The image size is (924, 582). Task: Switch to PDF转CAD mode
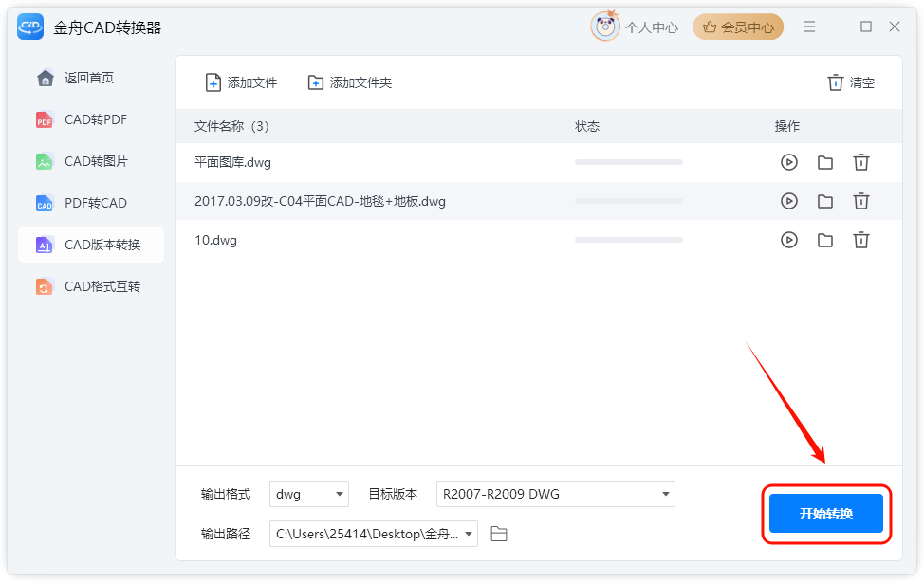[91, 203]
